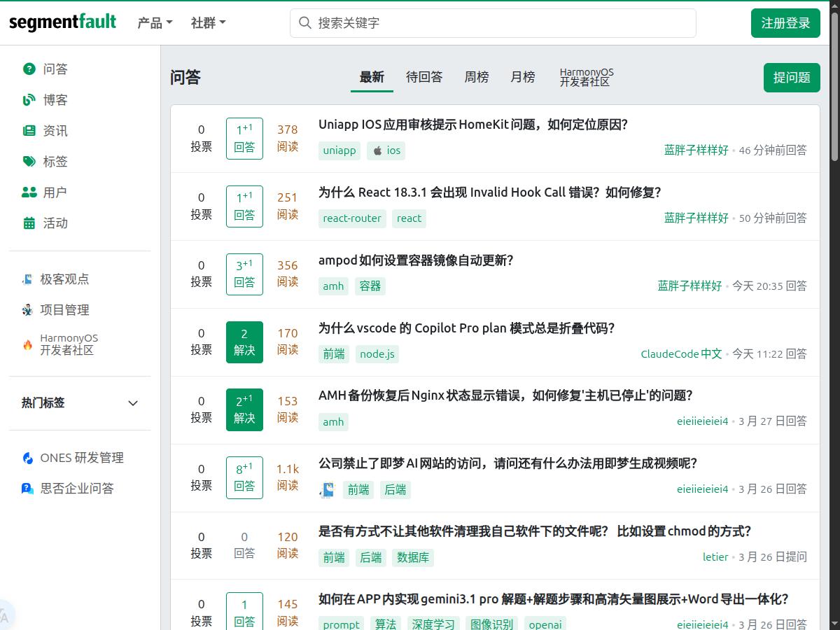This screenshot has height=630, width=840.
Task: Click the 注册登录 button
Action: pyautogui.click(x=785, y=22)
